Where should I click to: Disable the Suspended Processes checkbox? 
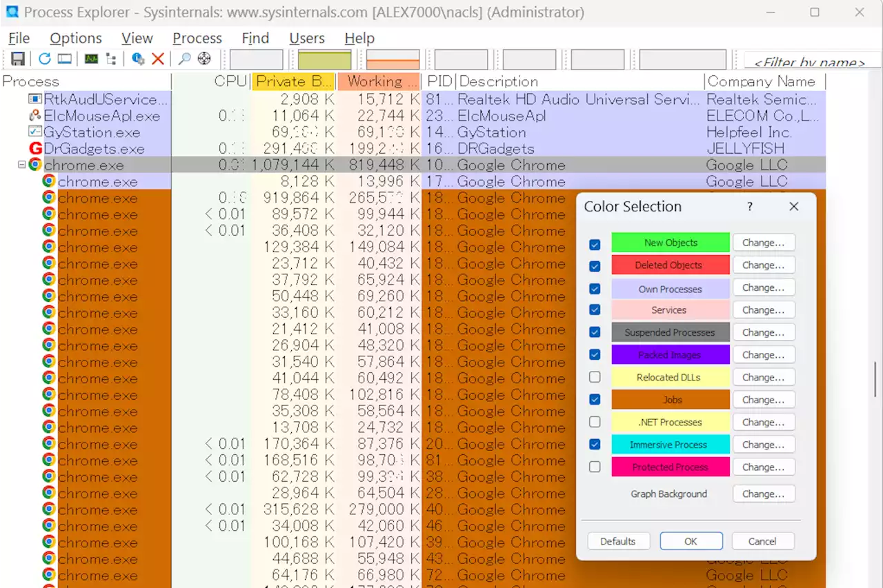595,332
